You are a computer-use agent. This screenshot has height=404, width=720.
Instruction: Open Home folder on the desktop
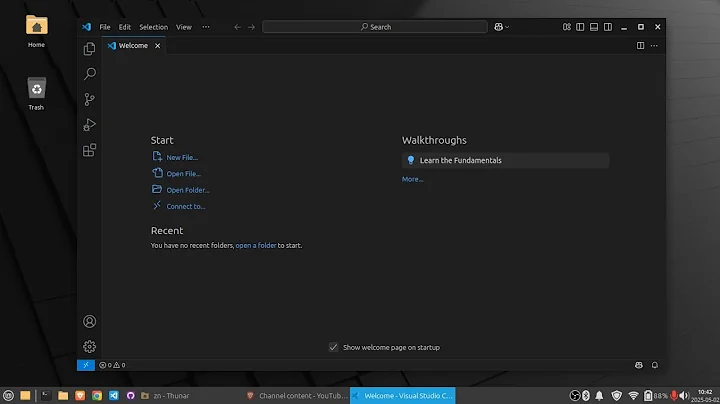(36, 31)
